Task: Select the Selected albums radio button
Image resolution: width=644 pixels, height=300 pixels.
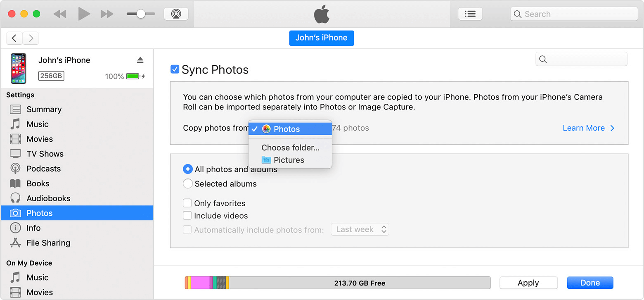Action: [188, 184]
